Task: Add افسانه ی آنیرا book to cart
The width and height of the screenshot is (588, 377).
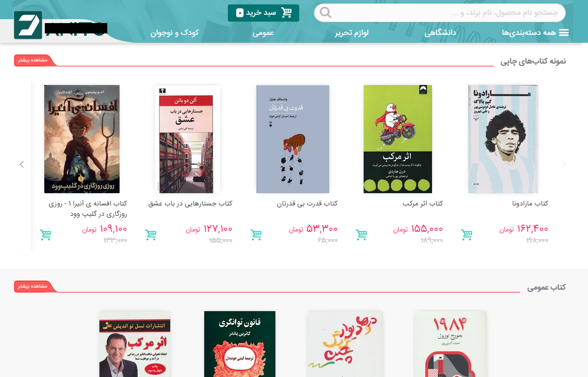Action: tap(45, 234)
